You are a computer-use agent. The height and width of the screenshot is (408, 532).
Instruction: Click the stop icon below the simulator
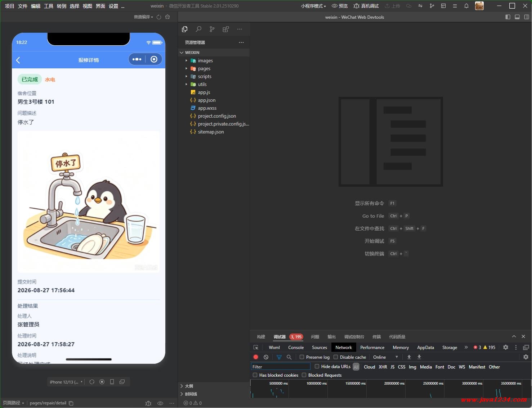(102, 382)
